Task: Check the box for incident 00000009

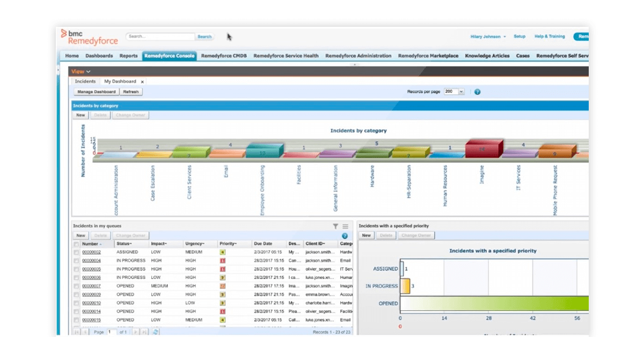Action: [76, 295]
